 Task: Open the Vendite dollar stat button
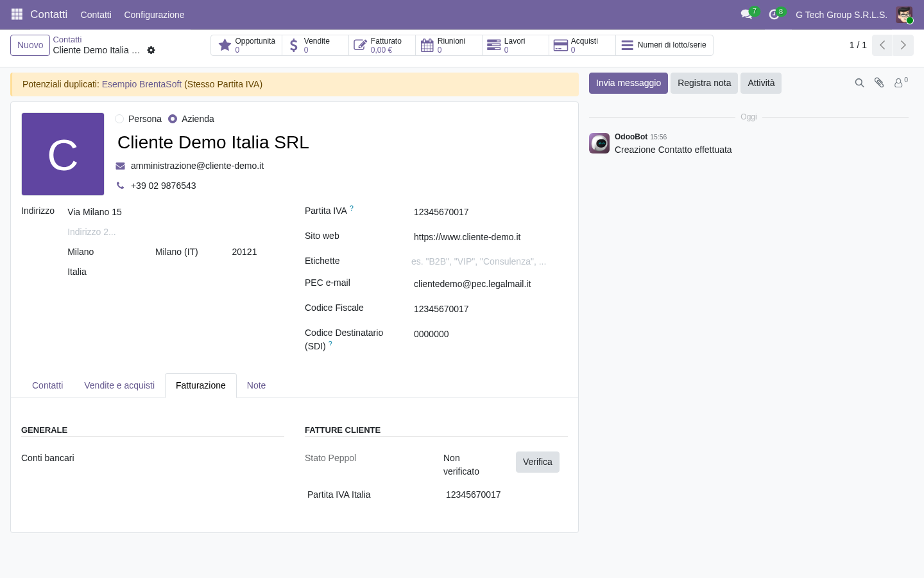tap(316, 45)
